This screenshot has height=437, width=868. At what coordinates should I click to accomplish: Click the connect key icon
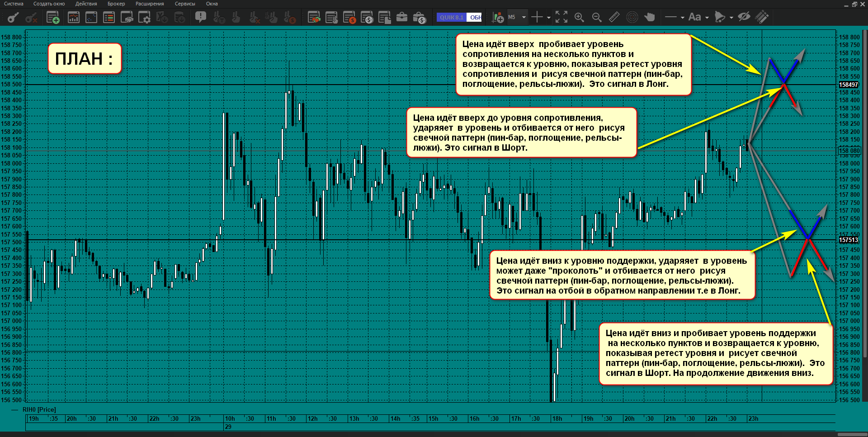[x=14, y=18]
